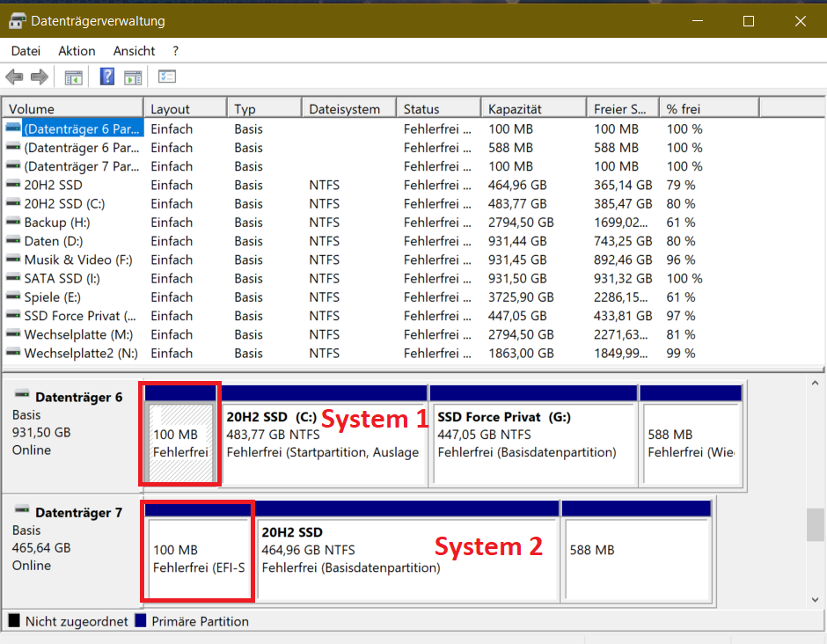
Task: Select the 588 MB recovery partition on Datenträger 6
Action: 691,435
